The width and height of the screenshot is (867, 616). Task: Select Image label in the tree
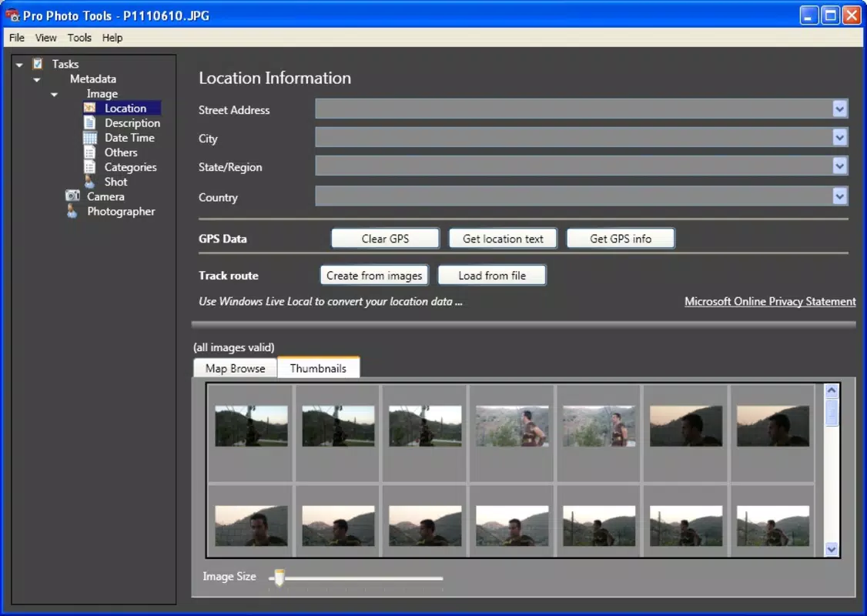pos(102,93)
